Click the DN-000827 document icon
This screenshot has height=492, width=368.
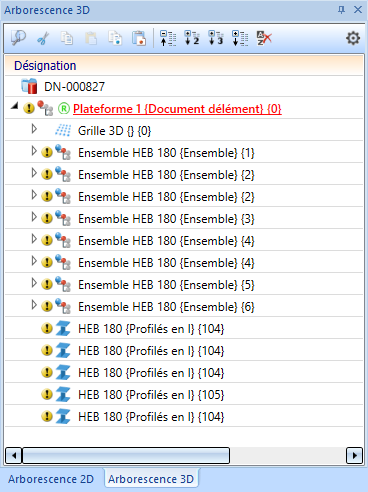tap(29, 86)
